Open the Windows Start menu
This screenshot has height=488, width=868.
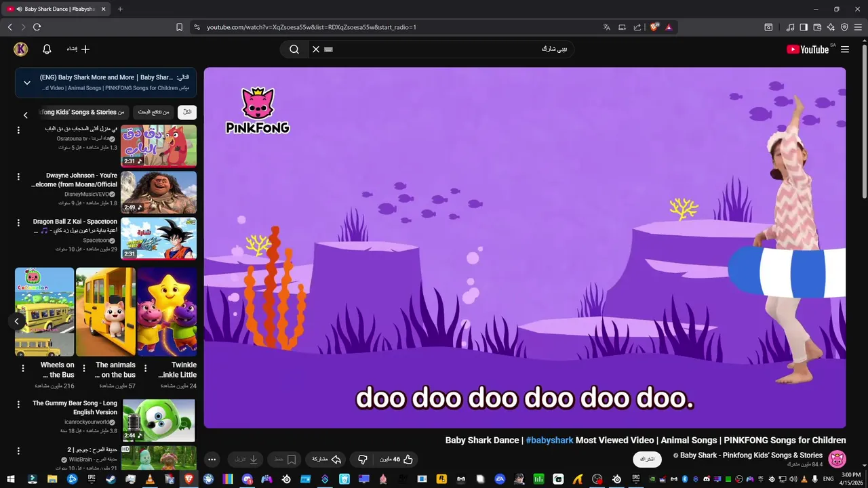[11, 479]
